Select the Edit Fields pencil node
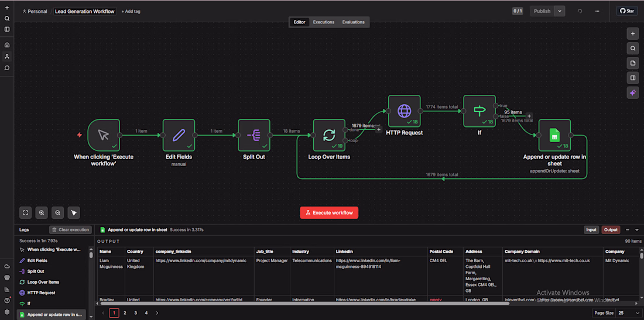 pos(179,135)
